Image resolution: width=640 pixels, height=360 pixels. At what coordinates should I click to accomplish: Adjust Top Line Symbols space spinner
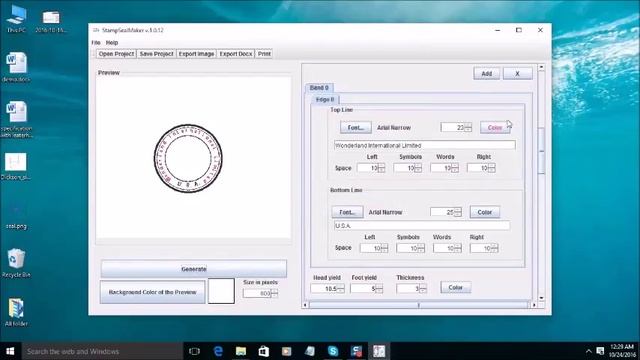pyautogui.click(x=408, y=168)
